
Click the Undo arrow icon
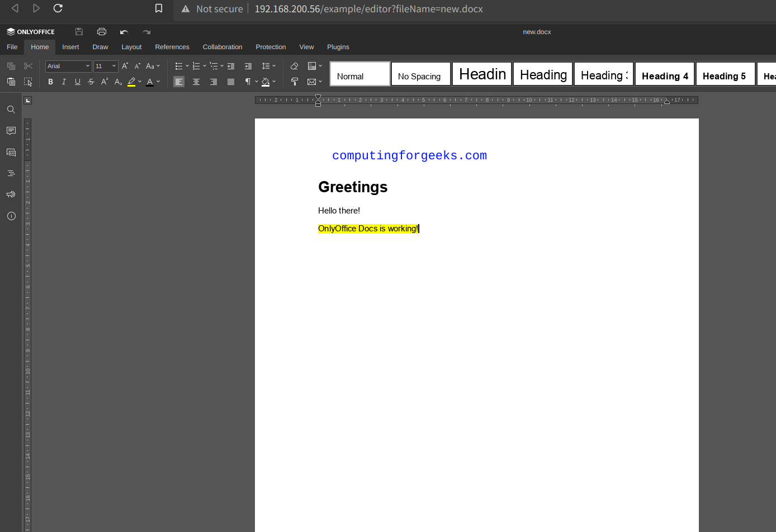124,32
